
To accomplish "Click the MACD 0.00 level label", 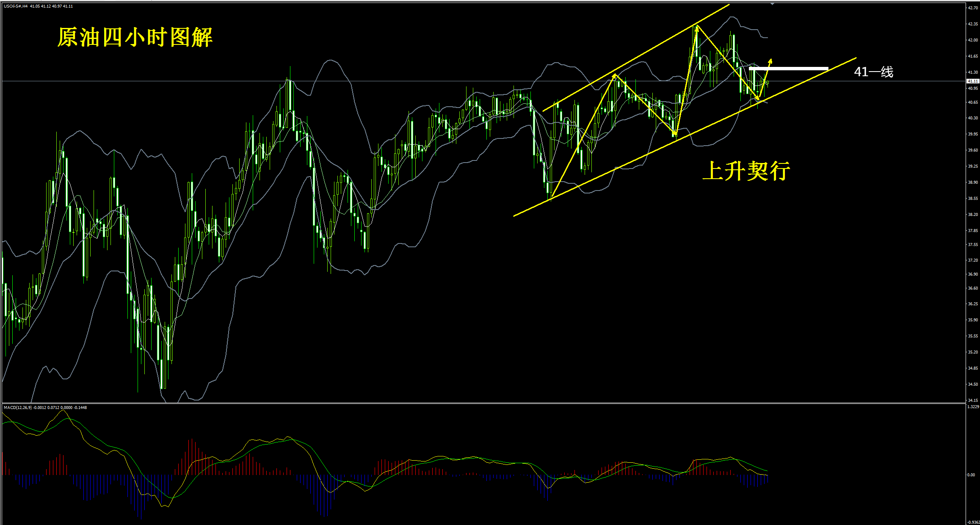I will 971,475.
